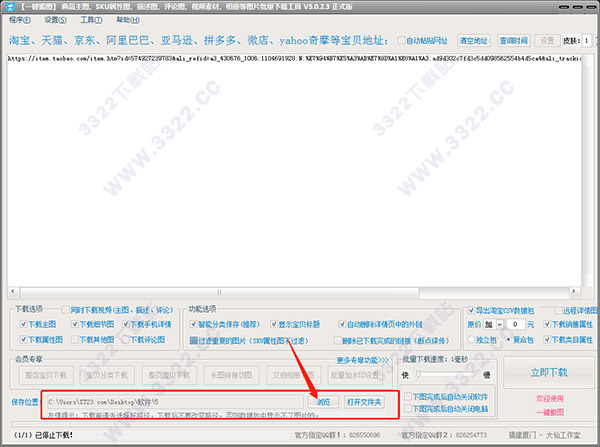600x447 pixels.
Task: Click the 整页宝贝下载 button
Action: (x=169, y=375)
